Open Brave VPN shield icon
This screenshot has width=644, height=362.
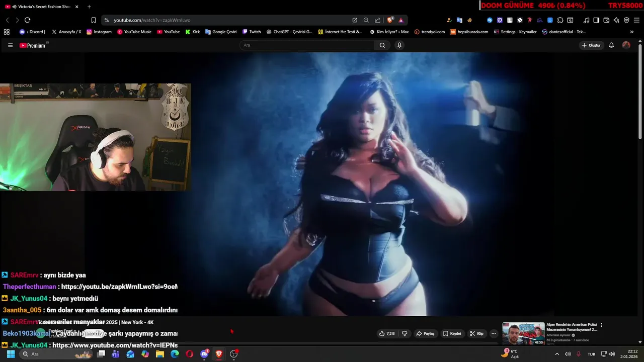(x=626, y=20)
